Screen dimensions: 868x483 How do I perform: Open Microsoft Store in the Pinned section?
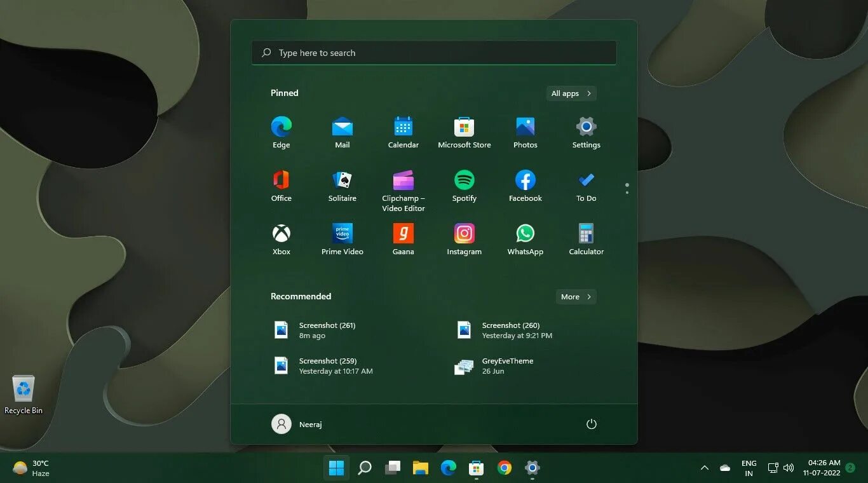point(465,132)
